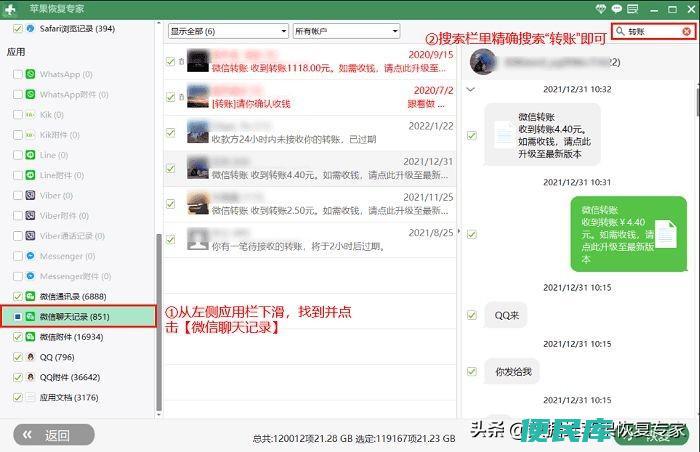This screenshot has height=452, width=700.
Task: Click the Kik app icon
Action: pyautogui.click(x=30, y=115)
